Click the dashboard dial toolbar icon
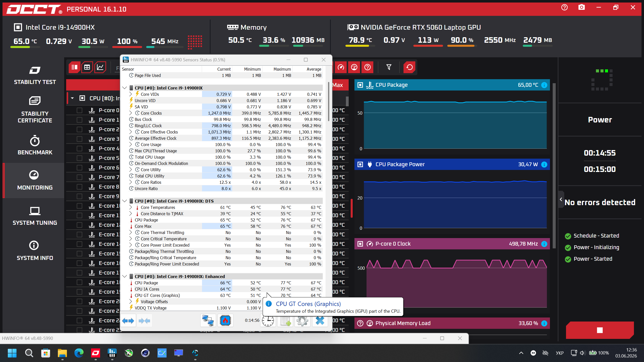This screenshot has width=644, height=362. click(x=354, y=67)
